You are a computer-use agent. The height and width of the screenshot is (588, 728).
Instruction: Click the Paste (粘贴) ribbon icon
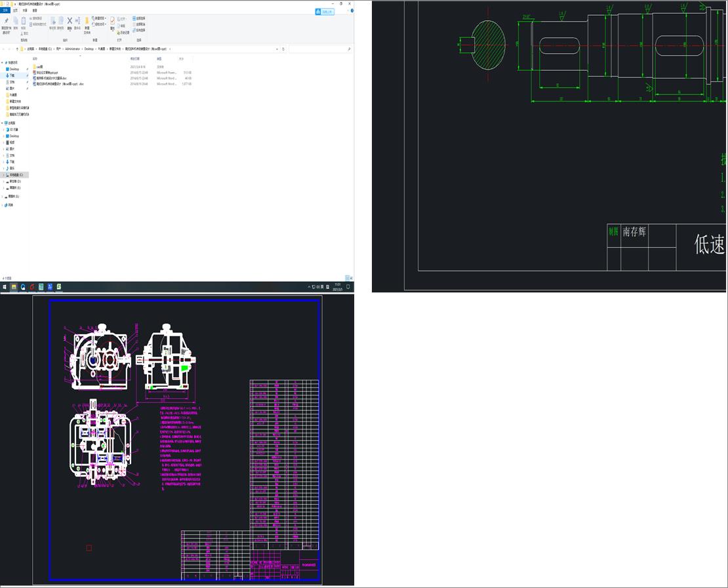pyautogui.click(x=24, y=21)
